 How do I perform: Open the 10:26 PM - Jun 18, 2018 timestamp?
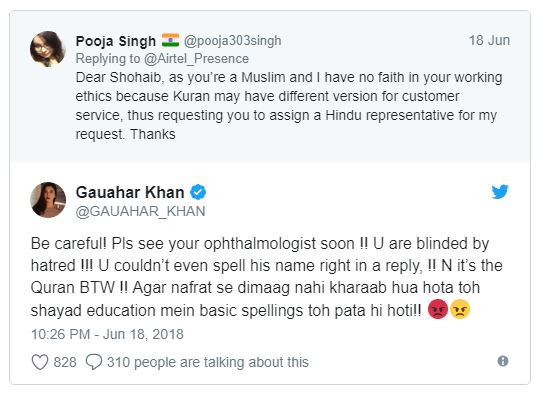(x=107, y=334)
